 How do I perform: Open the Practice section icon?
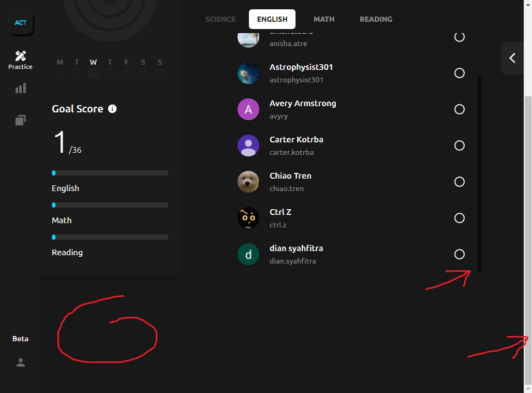(20, 60)
